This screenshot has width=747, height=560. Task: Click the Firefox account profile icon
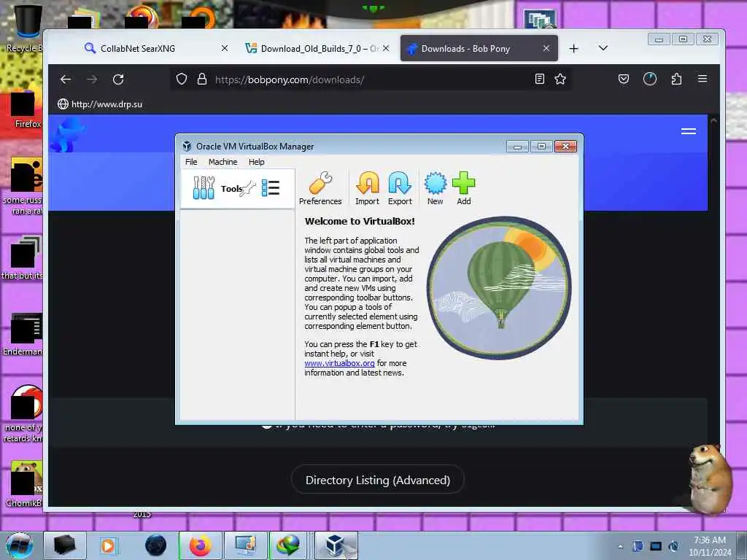click(x=650, y=79)
